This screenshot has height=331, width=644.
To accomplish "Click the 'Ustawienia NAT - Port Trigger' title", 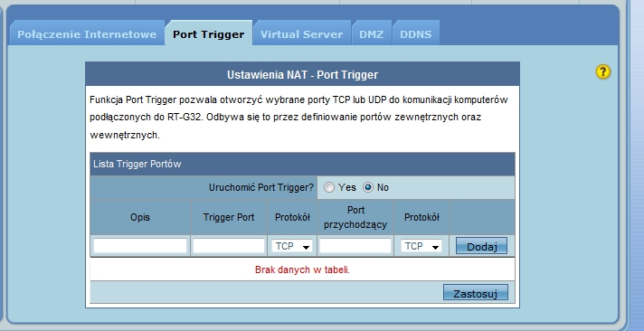I will [302, 75].
